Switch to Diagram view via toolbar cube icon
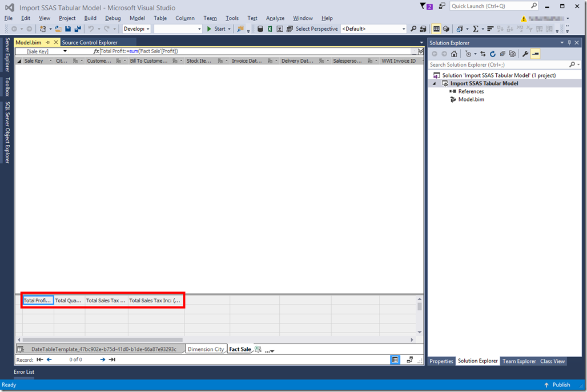The image size is (587, 392). point(446,29)
